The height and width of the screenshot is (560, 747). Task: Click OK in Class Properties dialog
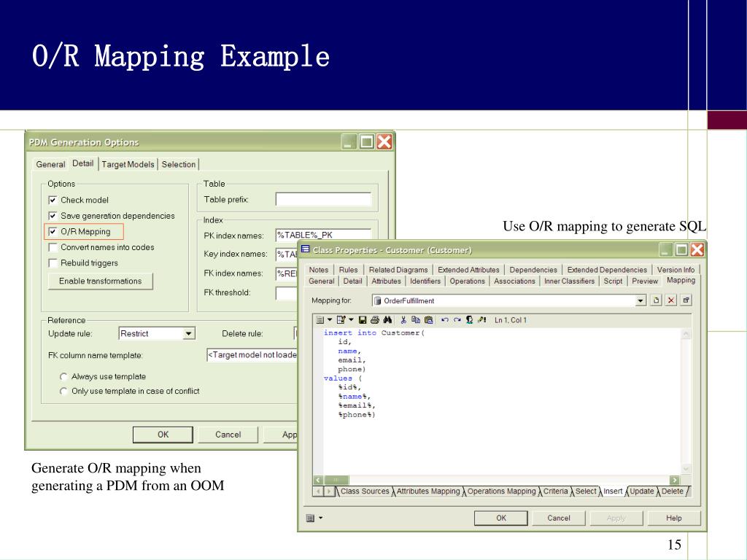pos(501,518)
